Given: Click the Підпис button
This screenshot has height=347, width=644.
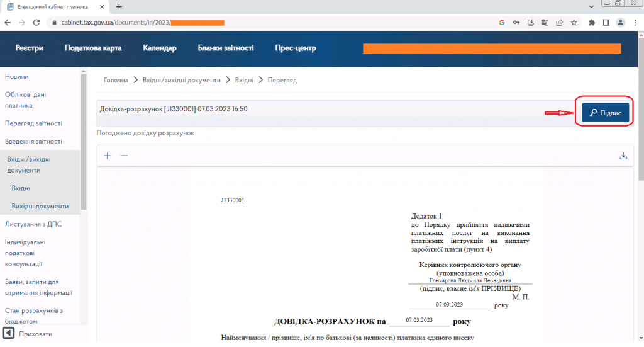Looking at the screenshot, I should [x=606, y=113].
